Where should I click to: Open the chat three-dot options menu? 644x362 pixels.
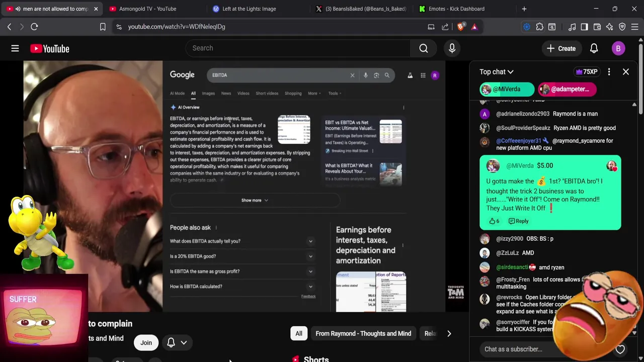pyautogui.click(x=609, y=72)
